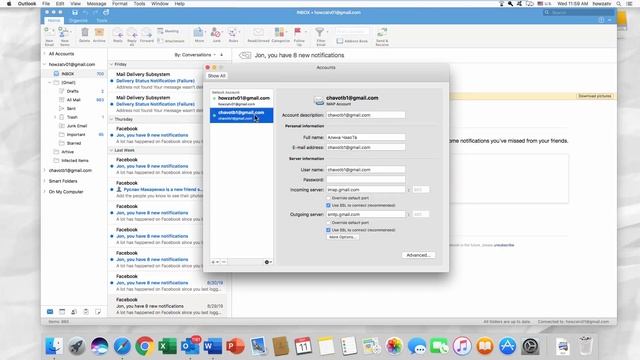Open the Tools menu in menu bar

(x=139, y=4)
